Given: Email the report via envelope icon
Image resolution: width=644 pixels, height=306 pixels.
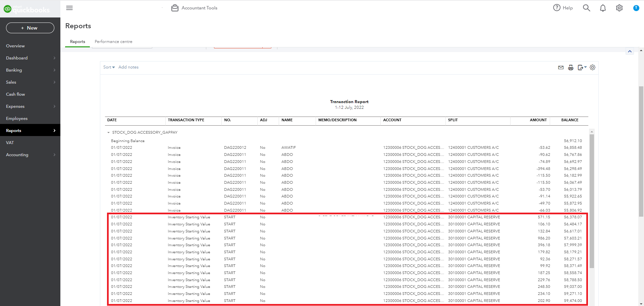Looking at the screenshot, I should tap(560, 67).
